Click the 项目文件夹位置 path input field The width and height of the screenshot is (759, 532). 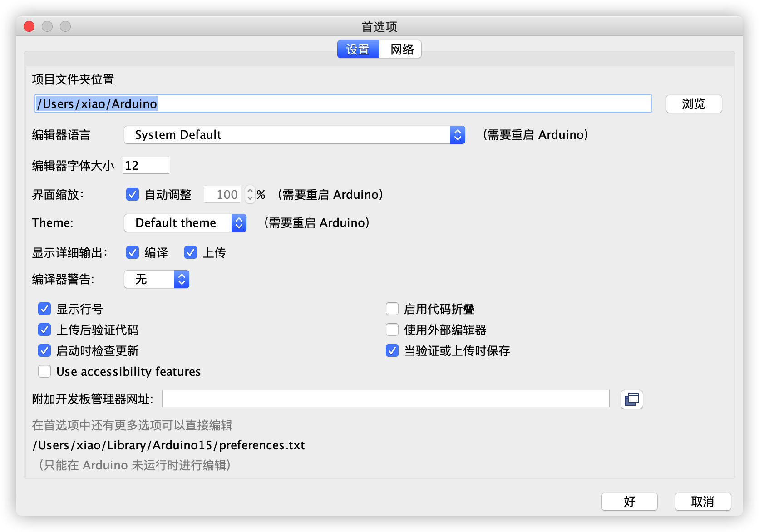pyautogui.click(x=343, y=104)
